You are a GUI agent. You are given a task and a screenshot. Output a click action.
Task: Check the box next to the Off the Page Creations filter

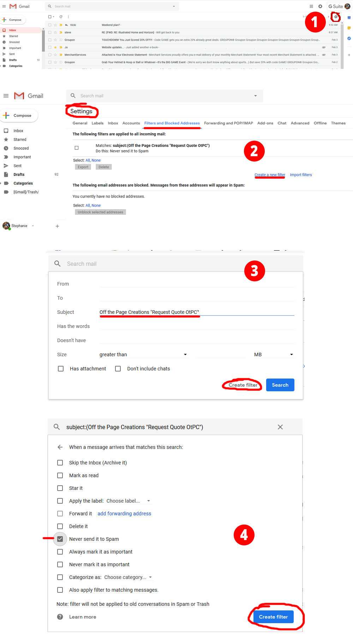[x=77, y=148]
